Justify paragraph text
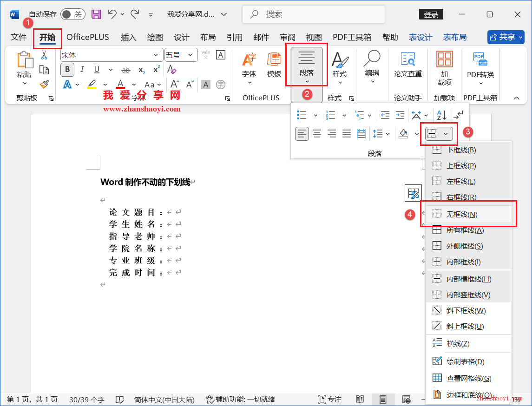The width and height of the screenshot is (532, 406). [x=347, y=134]
